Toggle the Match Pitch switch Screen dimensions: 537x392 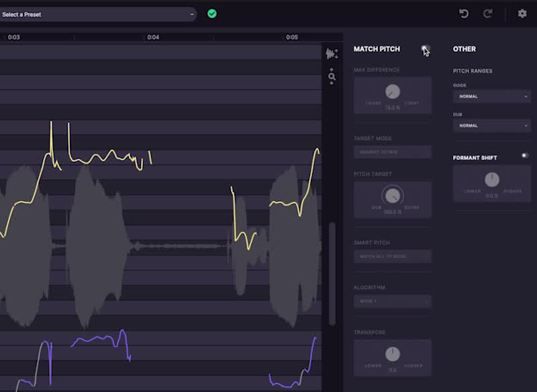pyautogui.click(x=425, y=49)
